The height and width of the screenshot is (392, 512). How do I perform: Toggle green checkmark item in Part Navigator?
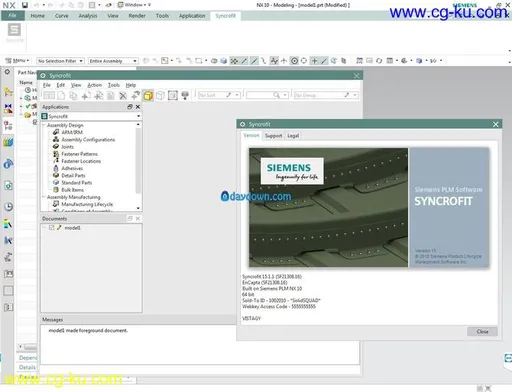click(28, 106)
